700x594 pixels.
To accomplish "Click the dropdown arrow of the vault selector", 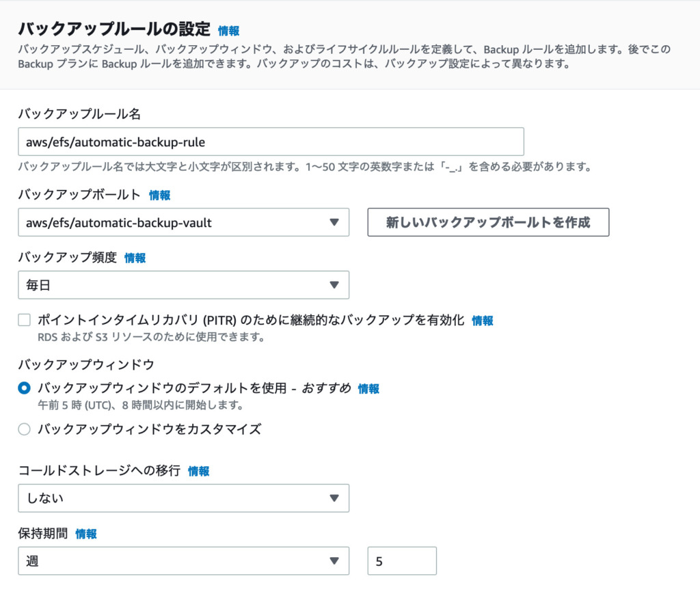I will coord(334,222).
